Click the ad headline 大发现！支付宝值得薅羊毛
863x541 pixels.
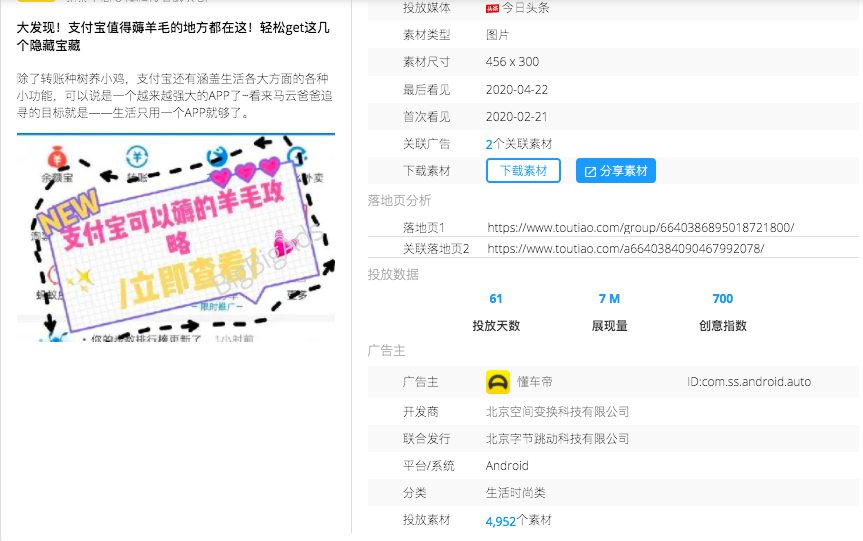coord(173,36)
